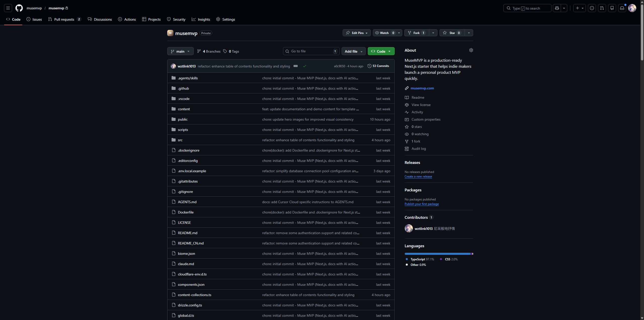Click the TypeScript segment of languages bar

coord(437,254)
